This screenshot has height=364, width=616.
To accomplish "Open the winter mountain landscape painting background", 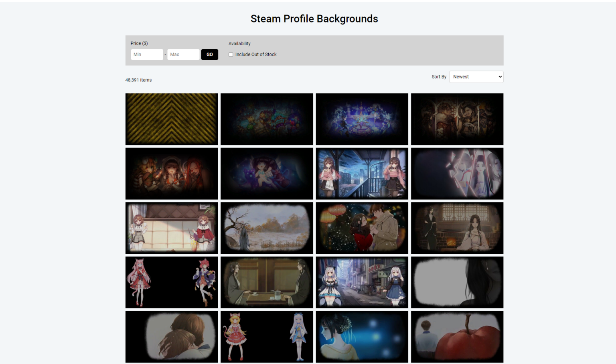I will (267, 228).
